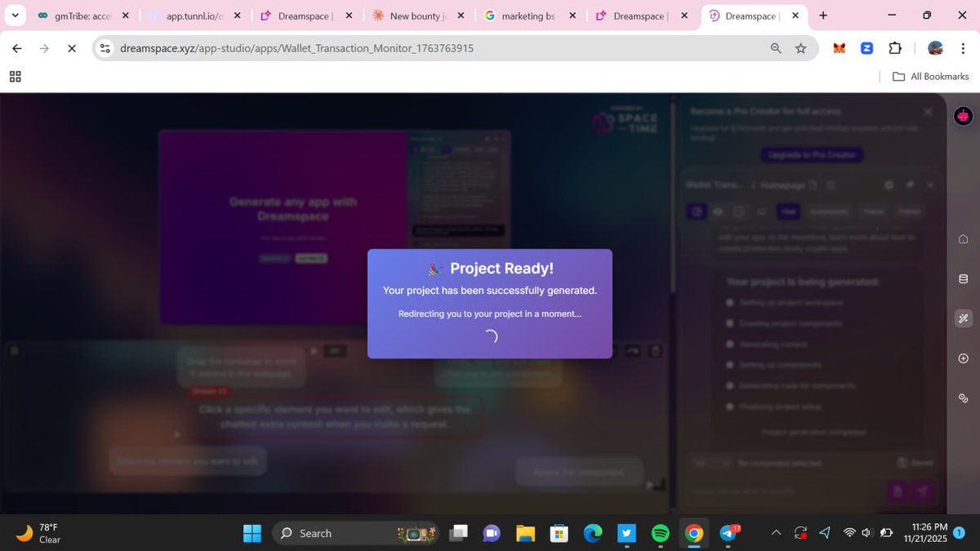
Task: Click the attach file icon near the chat input
Action: tap(897, 491)
